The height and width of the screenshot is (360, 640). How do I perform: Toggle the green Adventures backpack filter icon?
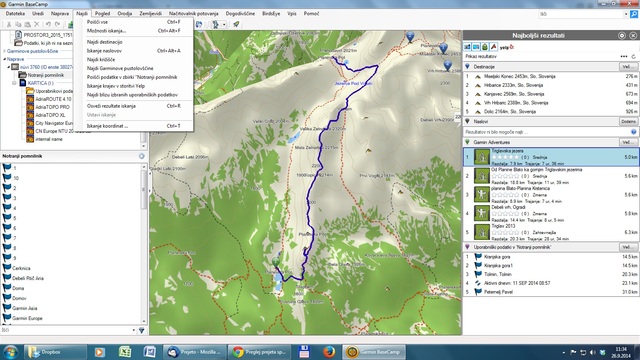click(484, 47)
